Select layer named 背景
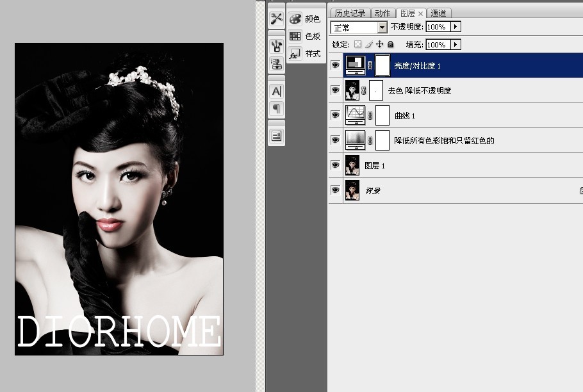This screenshot has height=392, width=583. [x=373, y=191]
